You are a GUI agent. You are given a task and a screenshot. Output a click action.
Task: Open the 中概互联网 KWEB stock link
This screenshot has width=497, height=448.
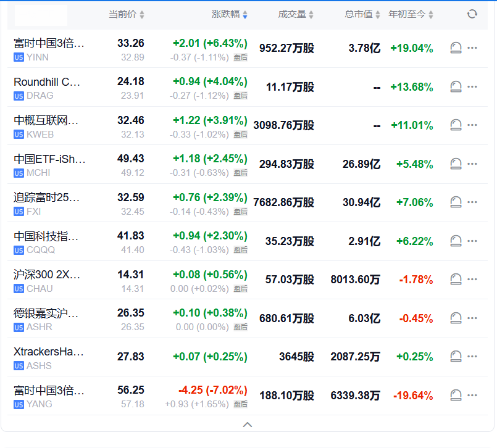[46, 127]
